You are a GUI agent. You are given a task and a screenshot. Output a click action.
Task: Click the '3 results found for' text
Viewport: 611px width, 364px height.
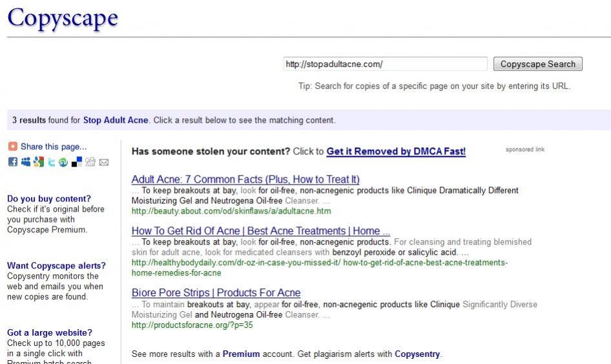pos(46,120)
